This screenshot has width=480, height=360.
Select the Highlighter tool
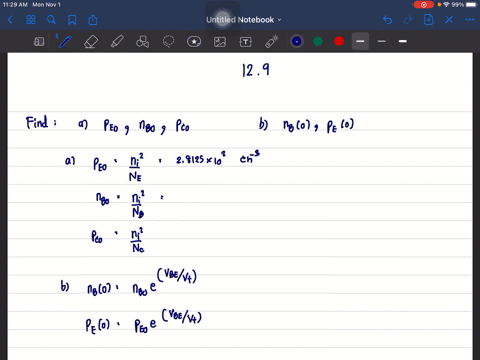pyautogui.click(x=117, y=42)
